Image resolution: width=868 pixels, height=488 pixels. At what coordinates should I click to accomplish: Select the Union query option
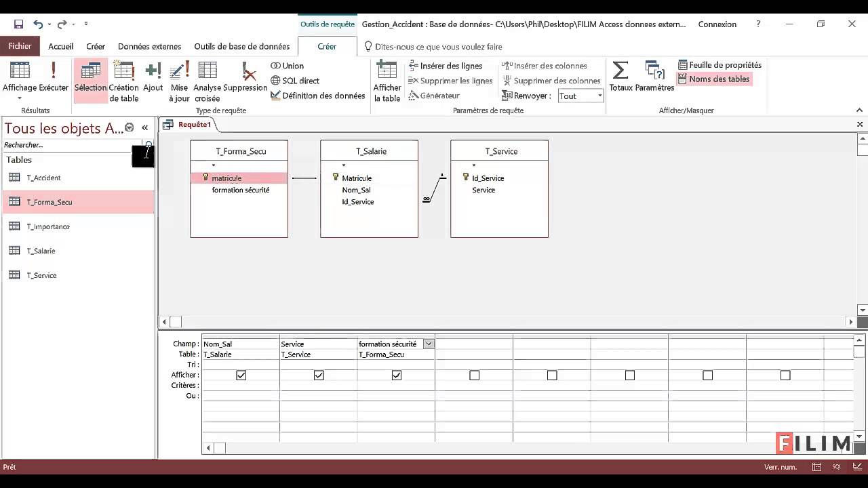[x=287, y=66]
